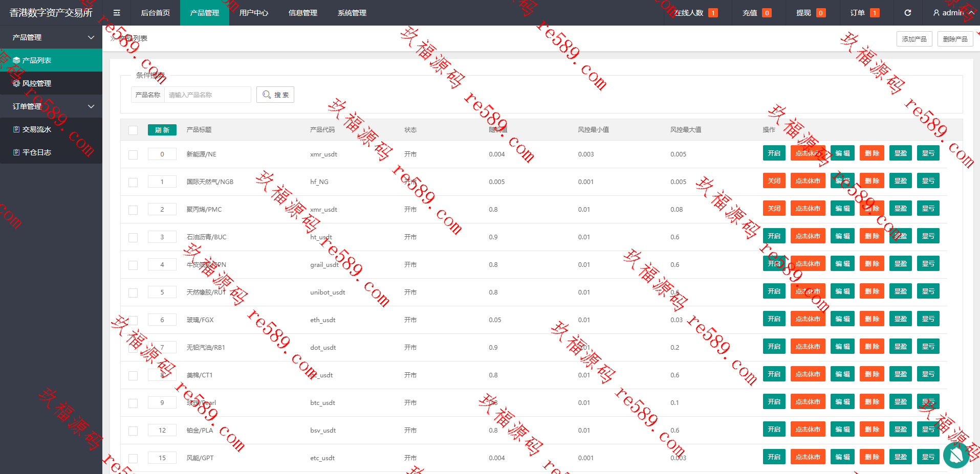Click 显亏 for 玻璃/FGX row

928,319
